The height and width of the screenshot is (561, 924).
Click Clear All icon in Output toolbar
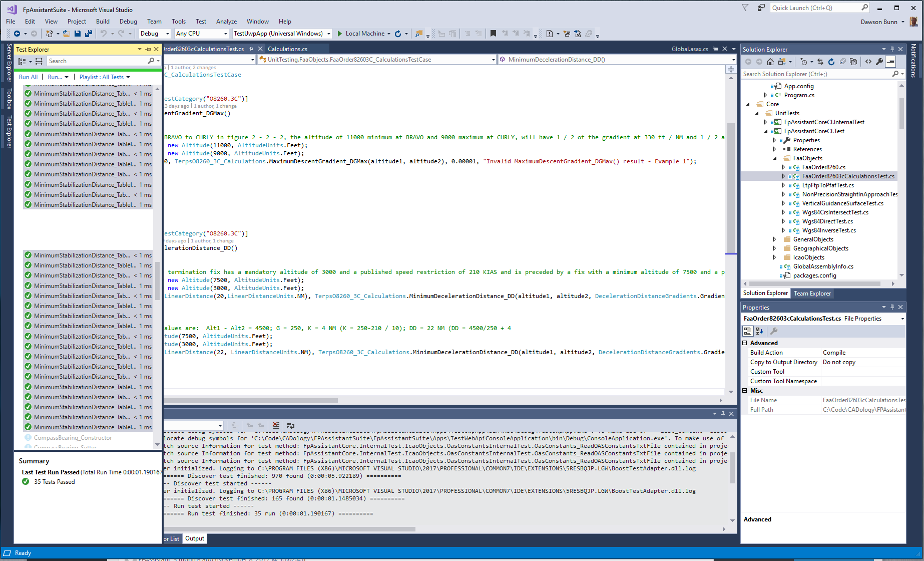point(276,426)
